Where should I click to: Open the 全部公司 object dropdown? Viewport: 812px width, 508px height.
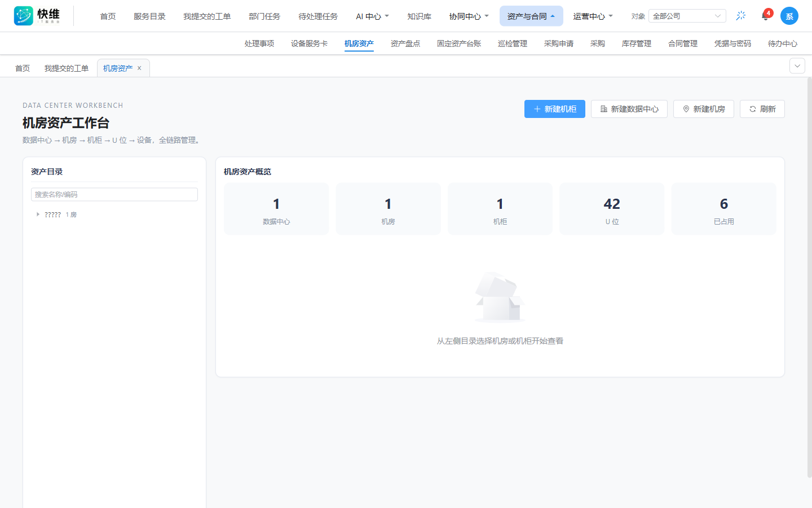(687, 16)
